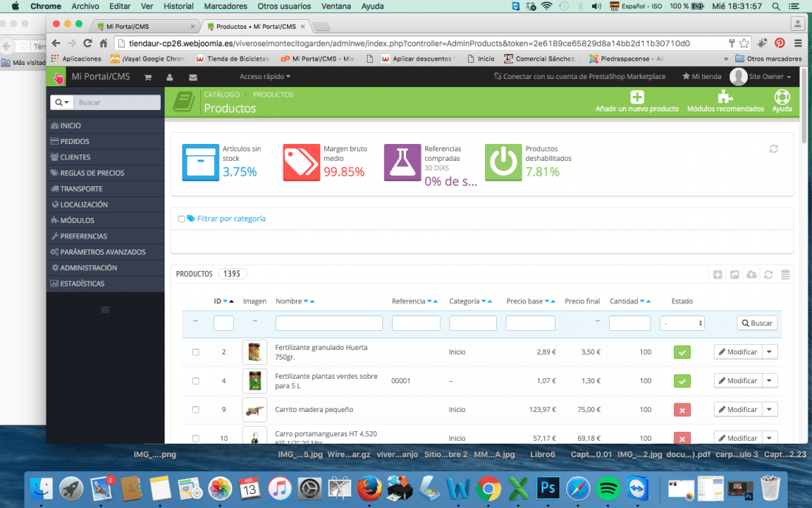Select checkbox for Carro portamangueras row
812x508 pixels.
[196, 438]
